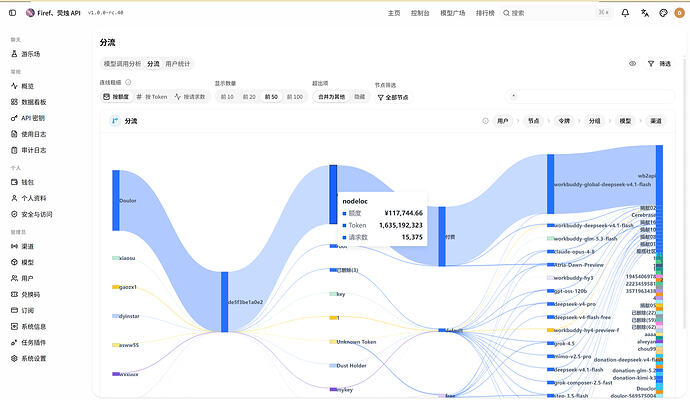Screen dimensions: 690x400
Task: Click the 模型 stage chip in the flow header
Action: [625, 121]
